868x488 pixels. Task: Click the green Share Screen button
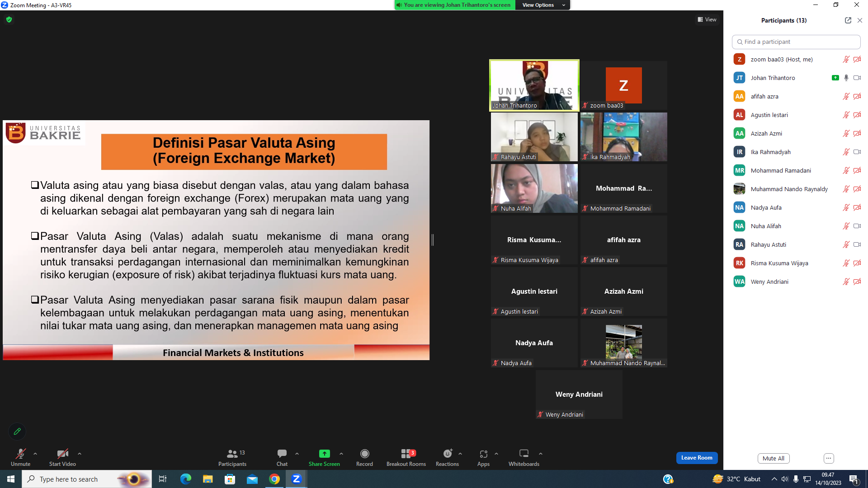pos(324,457)
